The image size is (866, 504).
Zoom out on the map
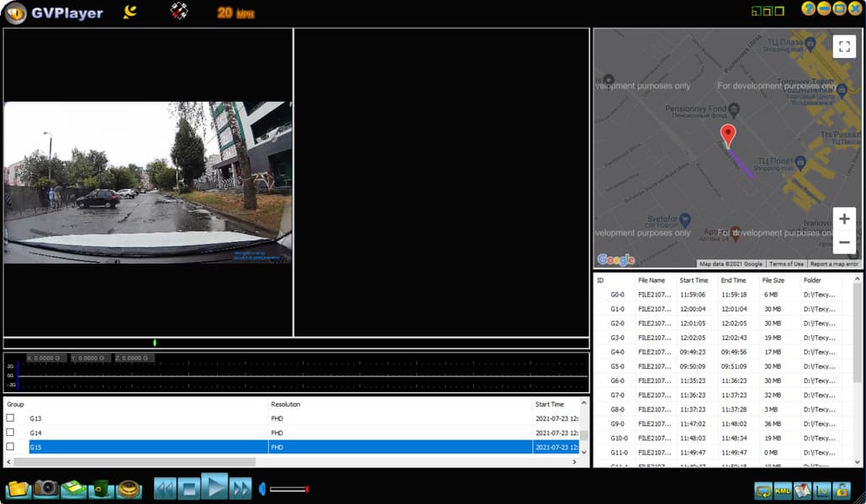844,242
